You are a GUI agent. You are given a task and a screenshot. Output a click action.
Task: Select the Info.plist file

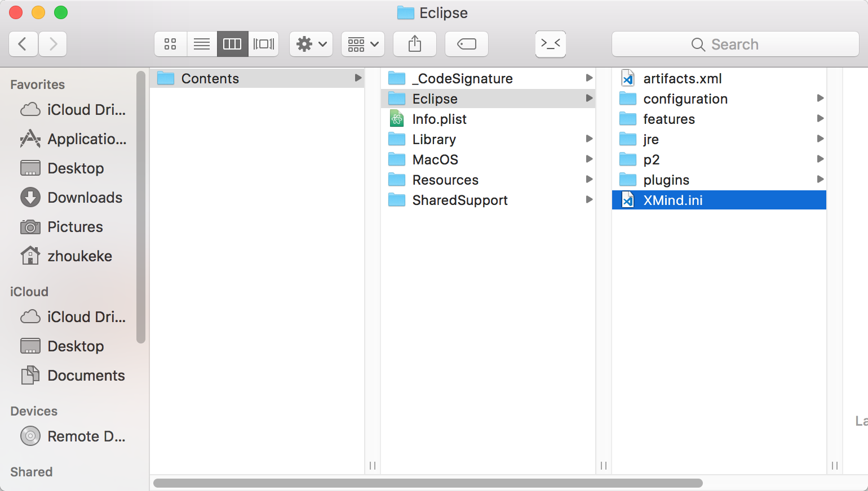(x=488, y=119)
